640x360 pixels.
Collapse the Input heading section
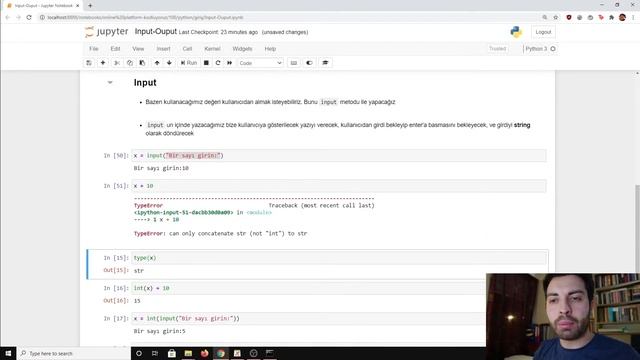click(110, 82)
